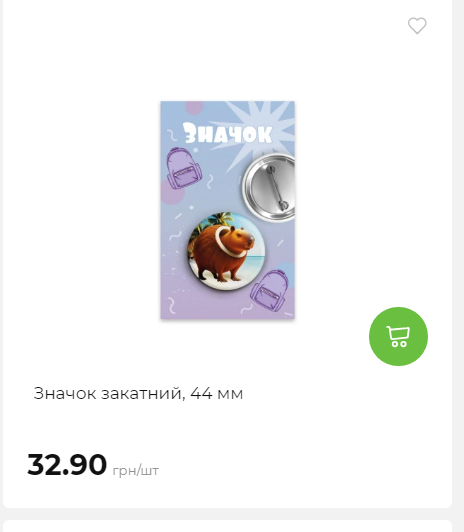Click the 44 мм size in the title

pyautogui.click(x=217, y=394)
